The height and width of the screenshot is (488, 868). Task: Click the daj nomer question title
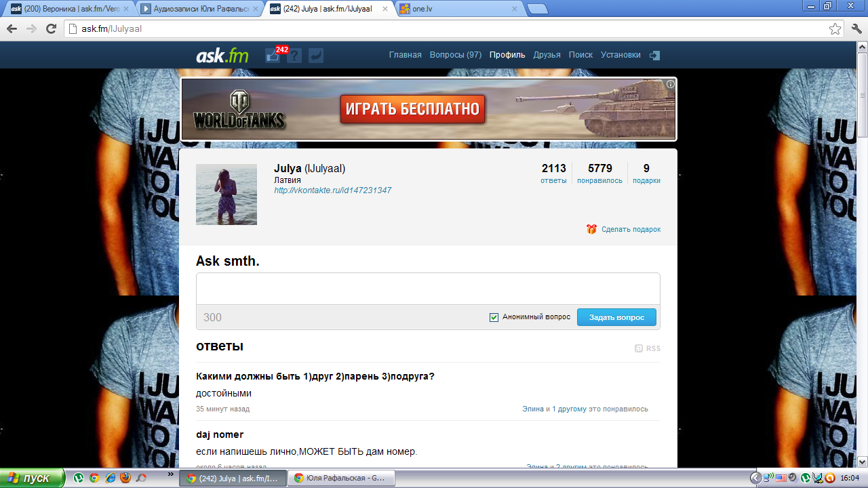pos(220,434)
